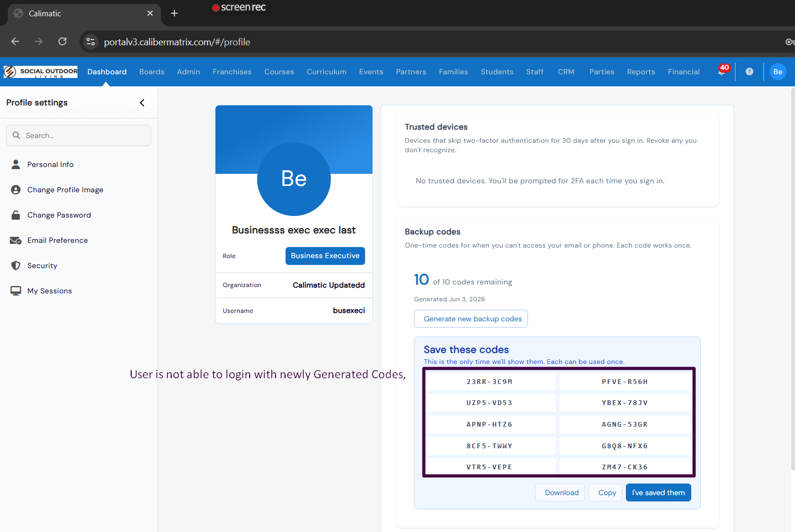Open the help question mark icon

(749, 72)
